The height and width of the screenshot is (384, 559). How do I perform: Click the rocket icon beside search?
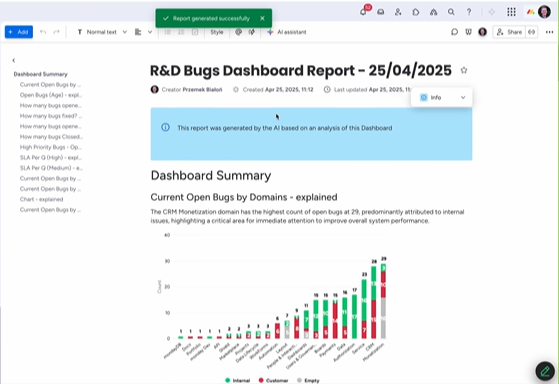434,12
